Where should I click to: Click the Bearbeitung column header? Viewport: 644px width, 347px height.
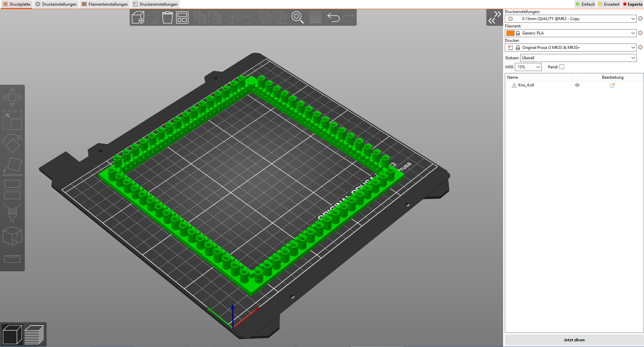coord(612,77)
